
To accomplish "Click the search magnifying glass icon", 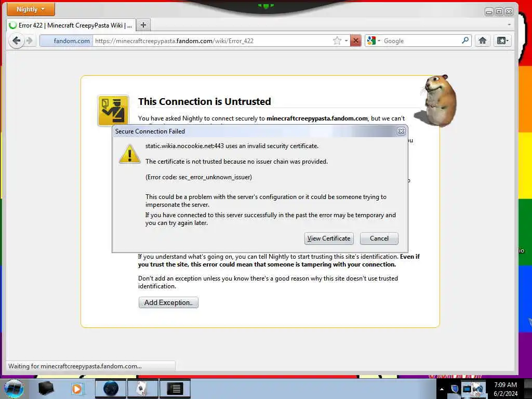I will (x=465, y=41).
